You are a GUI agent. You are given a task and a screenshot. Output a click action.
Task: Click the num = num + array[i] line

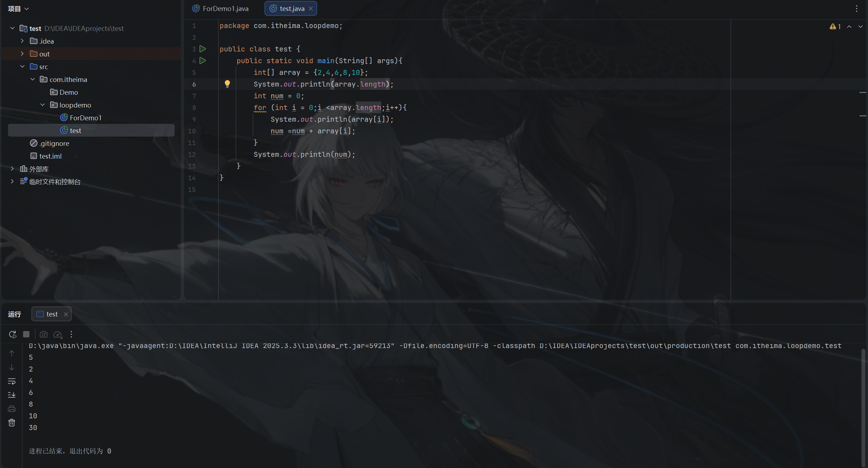click(x=313, y=131)
